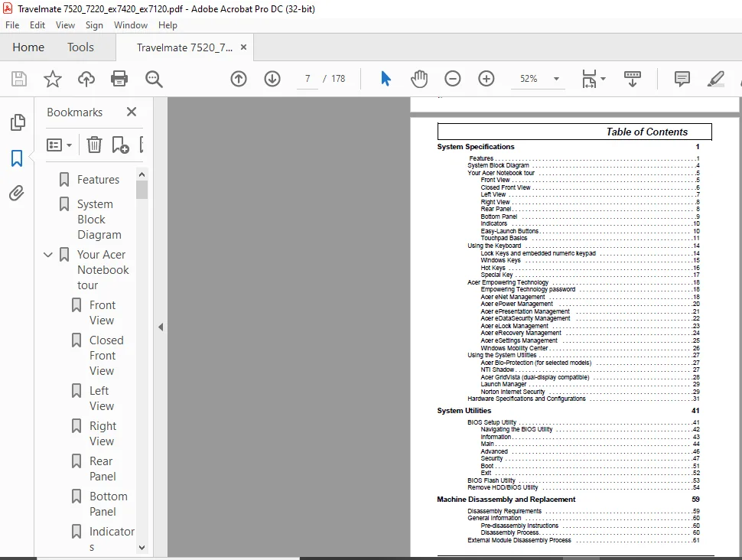
Task: Zoom in with the plus icon
Action: coord(486,79)
